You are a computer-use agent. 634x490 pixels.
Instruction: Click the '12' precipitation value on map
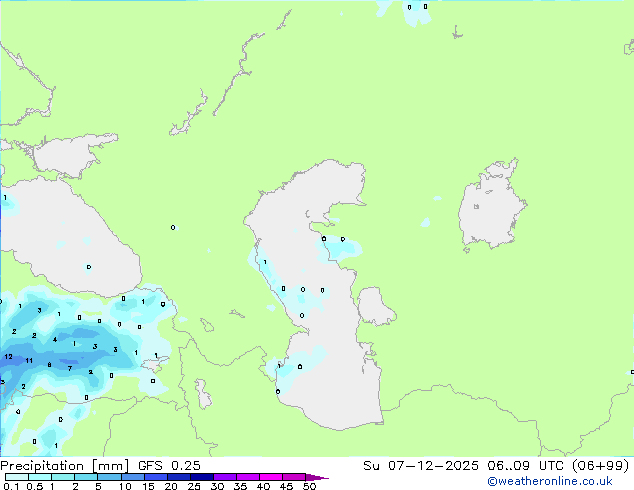tap(8, 357)
